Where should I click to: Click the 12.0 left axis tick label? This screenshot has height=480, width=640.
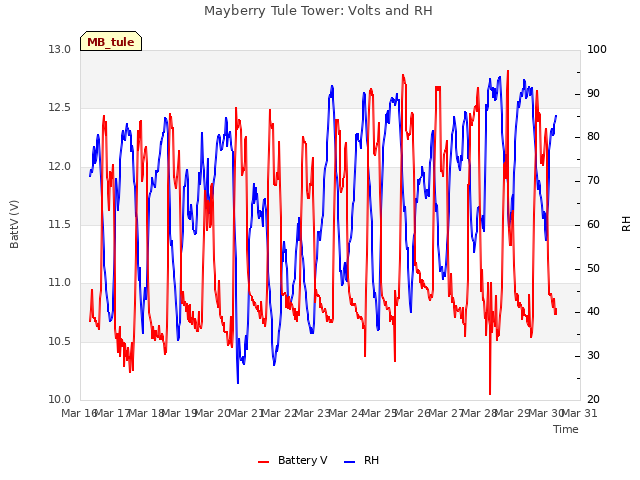60,167
